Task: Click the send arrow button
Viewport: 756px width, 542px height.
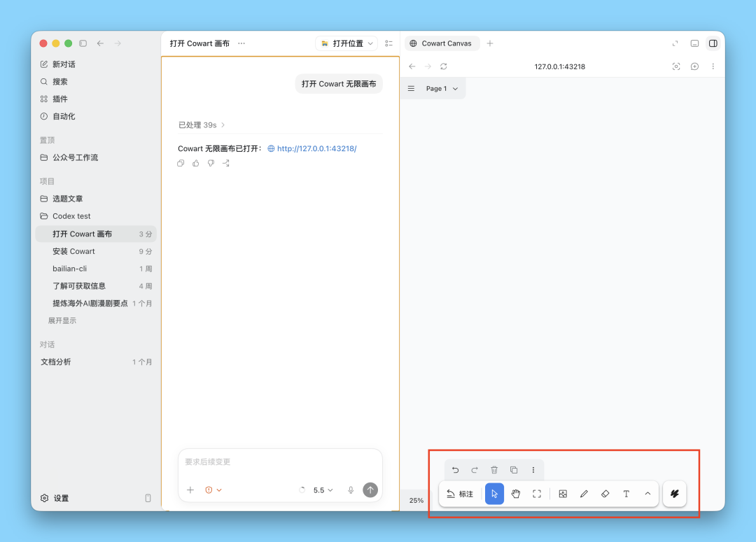Action: coord(370,490)
